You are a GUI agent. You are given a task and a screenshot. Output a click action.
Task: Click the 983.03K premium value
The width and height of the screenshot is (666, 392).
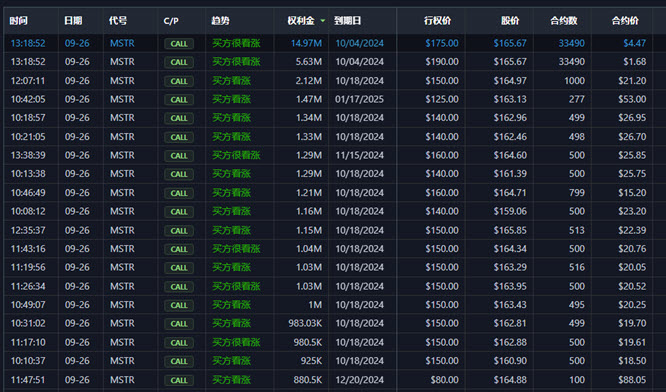305,324
